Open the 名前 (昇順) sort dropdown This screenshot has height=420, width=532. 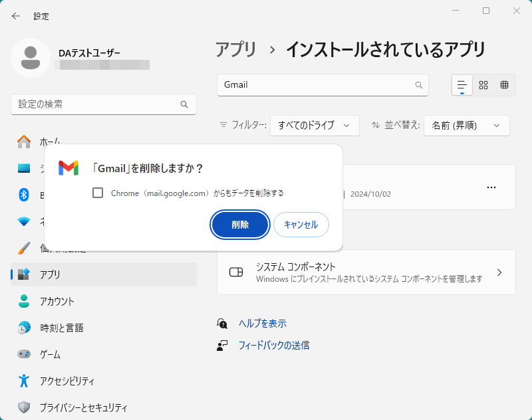click(466, 125)
